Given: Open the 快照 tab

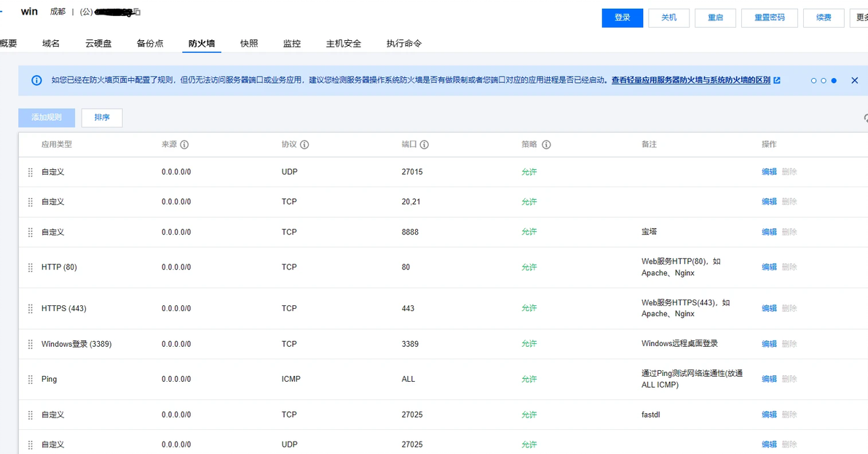Looking at the screenshot, I should [249, 43].
